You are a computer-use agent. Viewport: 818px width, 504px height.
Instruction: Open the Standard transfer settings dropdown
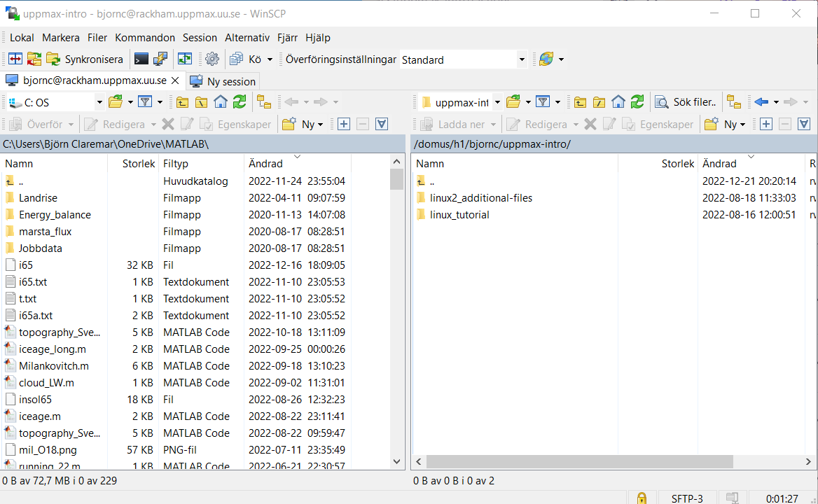click(522, 59)
